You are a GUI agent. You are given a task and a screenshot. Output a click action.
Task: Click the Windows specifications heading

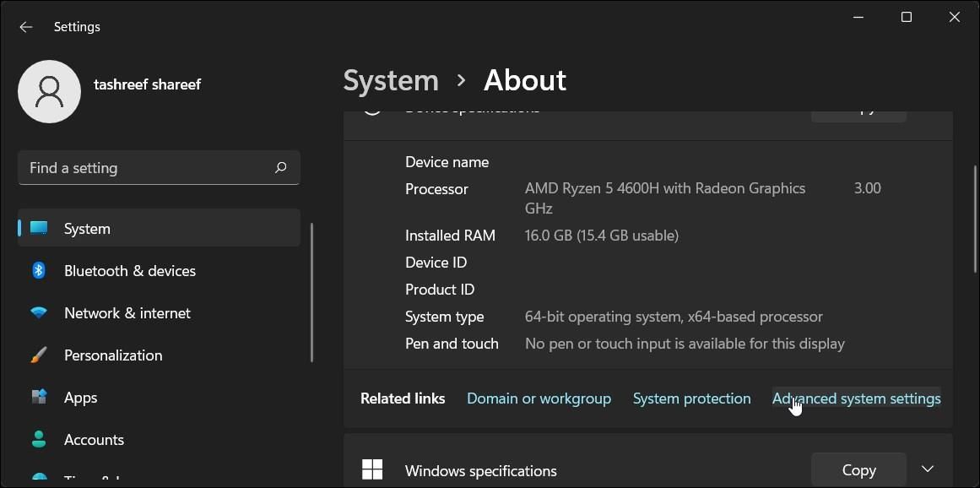click(x=480, y=470)
